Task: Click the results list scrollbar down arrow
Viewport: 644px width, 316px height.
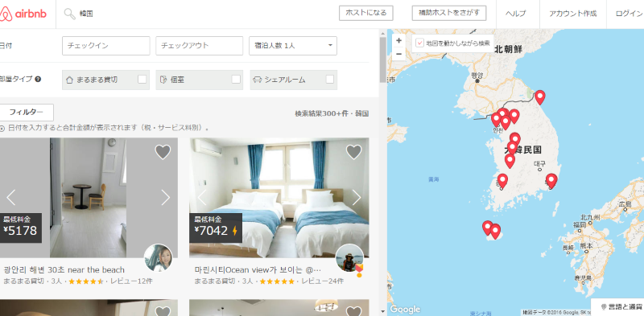Action: tap(383, 312)
